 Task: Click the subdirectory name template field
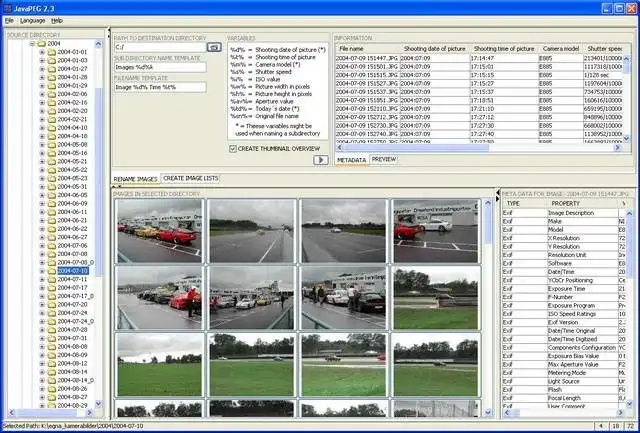pos(160,67)
